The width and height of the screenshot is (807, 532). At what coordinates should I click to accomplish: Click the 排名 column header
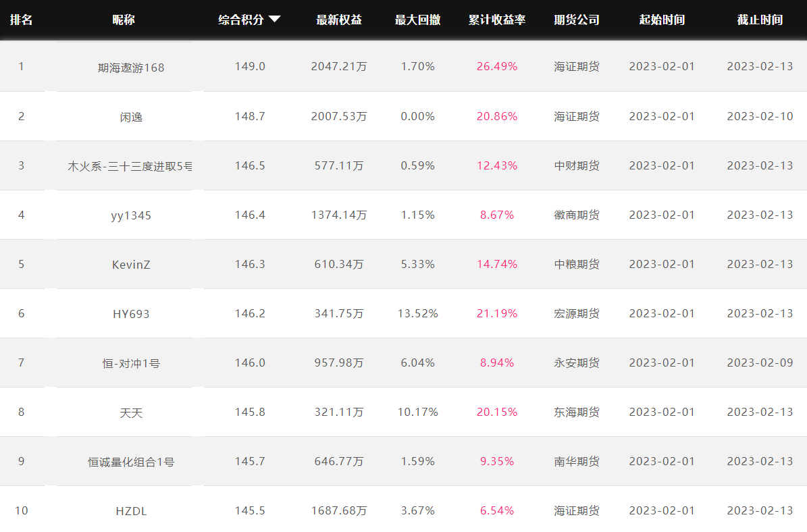click(x=21, y=20)
